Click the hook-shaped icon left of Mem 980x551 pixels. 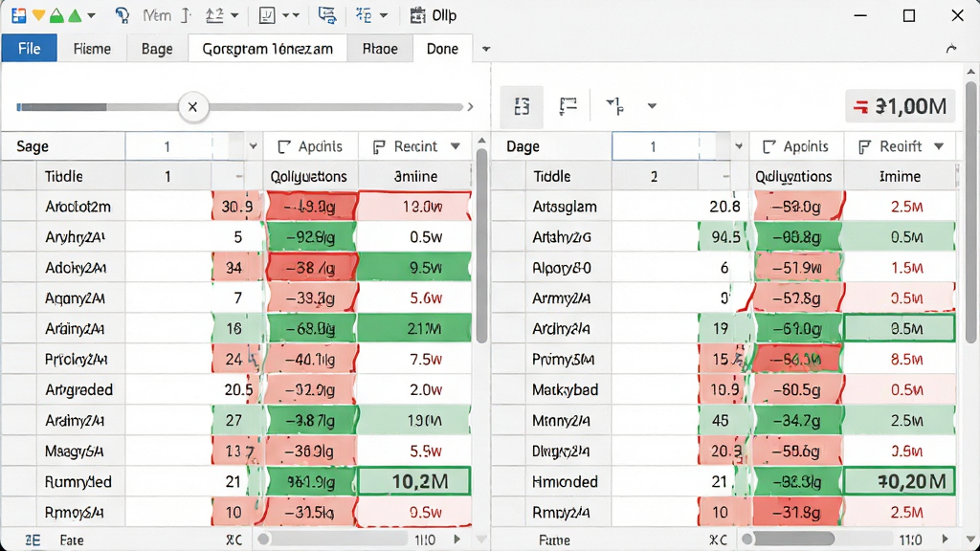pyautogui.click(x=122, y=15)
